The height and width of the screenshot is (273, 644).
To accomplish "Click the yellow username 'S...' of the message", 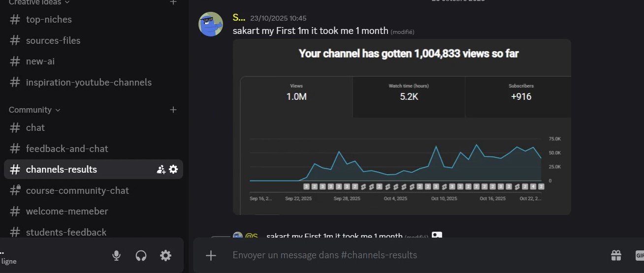I will [x=239, y=18].
